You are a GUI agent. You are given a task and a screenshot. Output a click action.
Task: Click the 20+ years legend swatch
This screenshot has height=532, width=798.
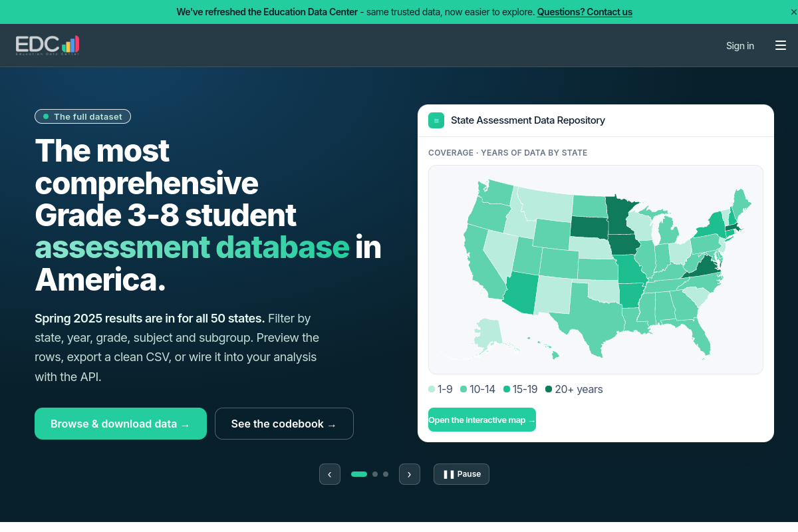(x=549, y=389)
